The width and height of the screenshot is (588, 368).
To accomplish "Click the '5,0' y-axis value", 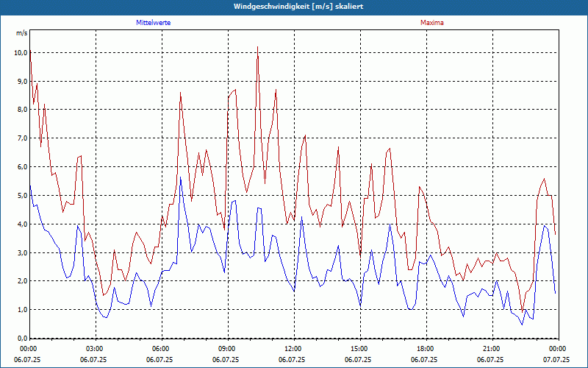I will tap(22, 195).
